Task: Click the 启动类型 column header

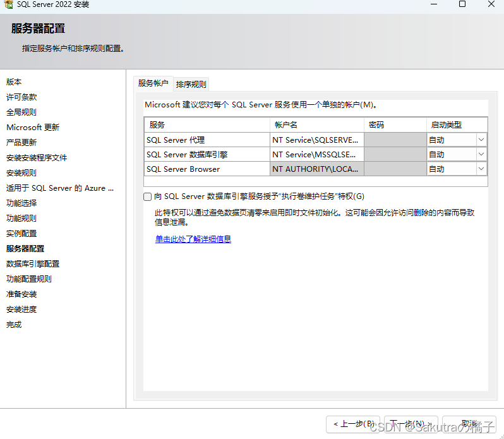Action: 457,124
